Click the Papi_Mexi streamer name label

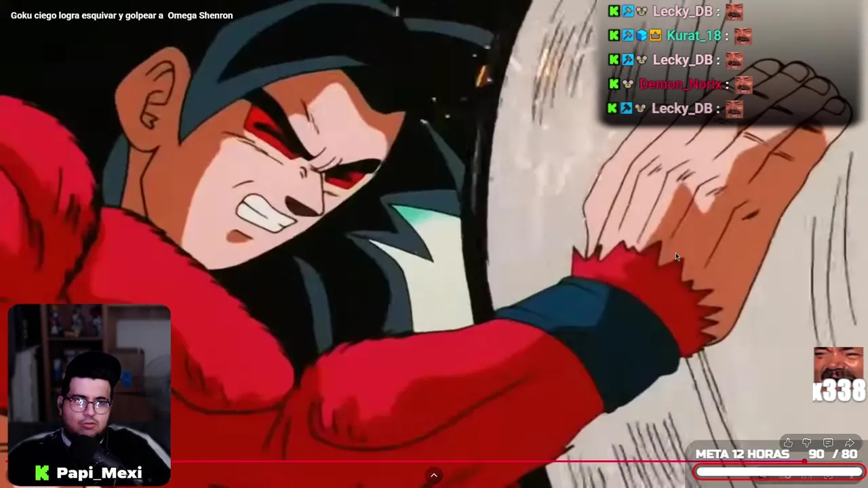[x=99, y=473]
